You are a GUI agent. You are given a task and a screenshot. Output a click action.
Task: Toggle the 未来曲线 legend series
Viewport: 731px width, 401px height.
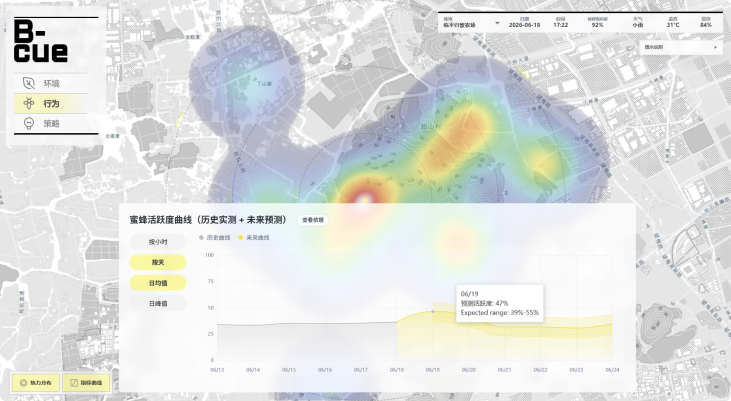(254, 238)
